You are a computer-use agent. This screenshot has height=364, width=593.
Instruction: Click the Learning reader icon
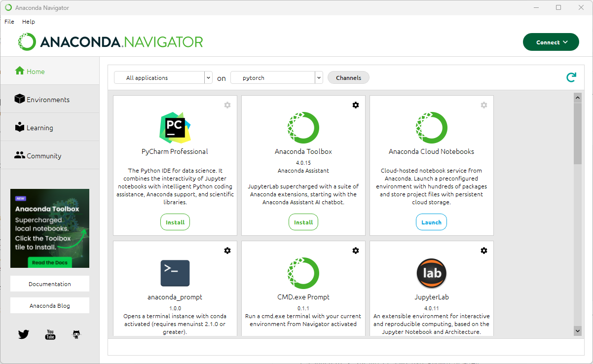pos(20,127)
